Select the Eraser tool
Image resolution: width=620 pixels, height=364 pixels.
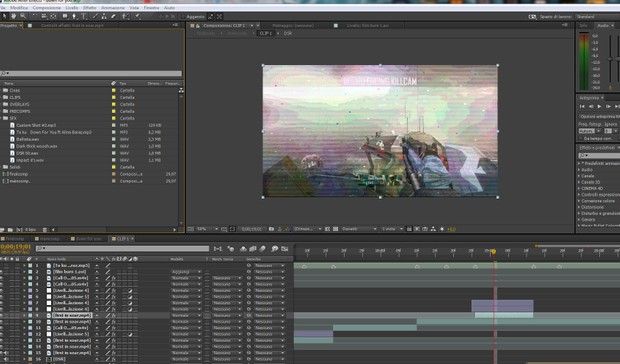(x=113, y=16)
